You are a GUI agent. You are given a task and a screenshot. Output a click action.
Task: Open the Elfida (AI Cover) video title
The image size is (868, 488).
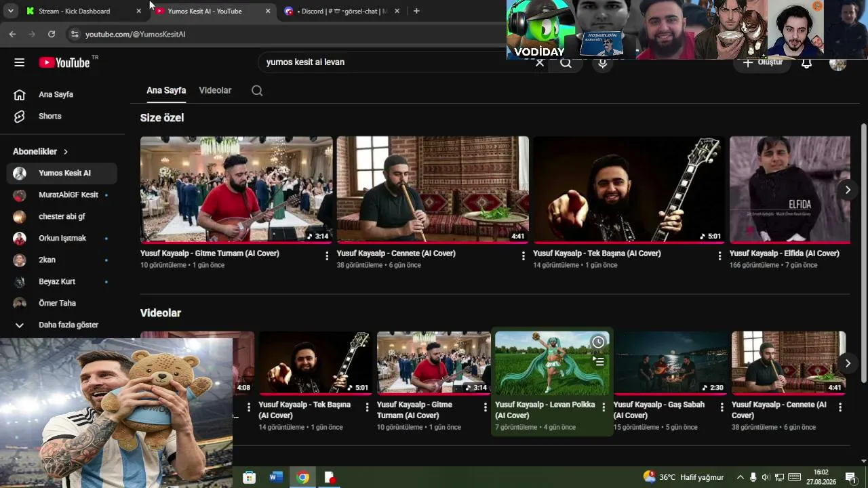[x=785, y=253]
